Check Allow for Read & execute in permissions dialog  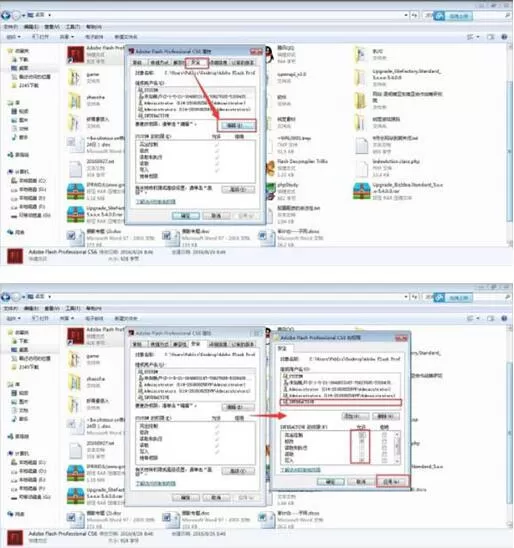[362, 448]
